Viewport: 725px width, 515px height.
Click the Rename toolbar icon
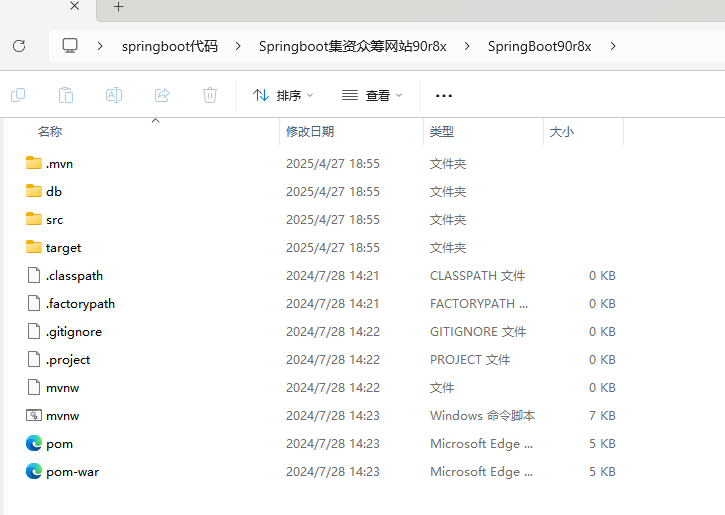[114, 95]
